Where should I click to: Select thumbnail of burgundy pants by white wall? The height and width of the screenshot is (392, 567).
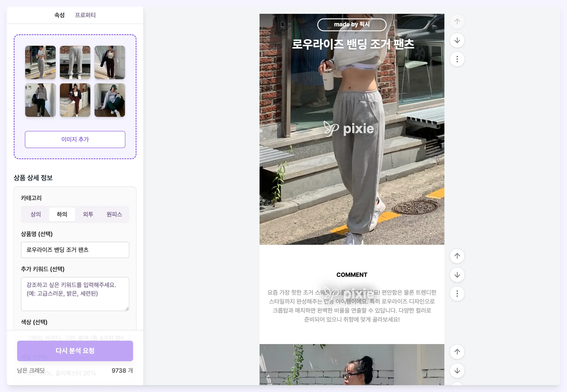click(x=110, y=62)
